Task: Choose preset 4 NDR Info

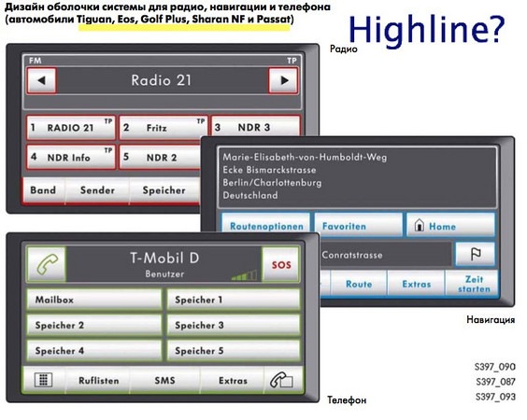Action: pos(71,157)
